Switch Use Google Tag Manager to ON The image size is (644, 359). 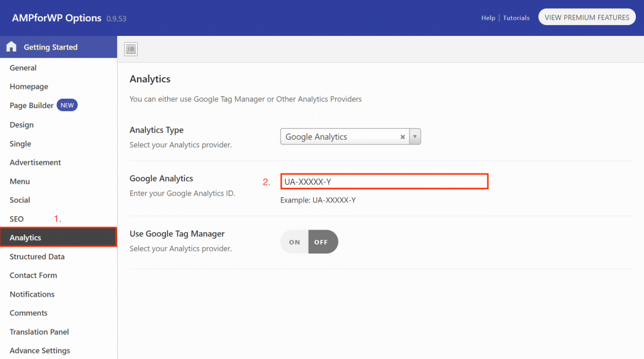coord(294,242)
